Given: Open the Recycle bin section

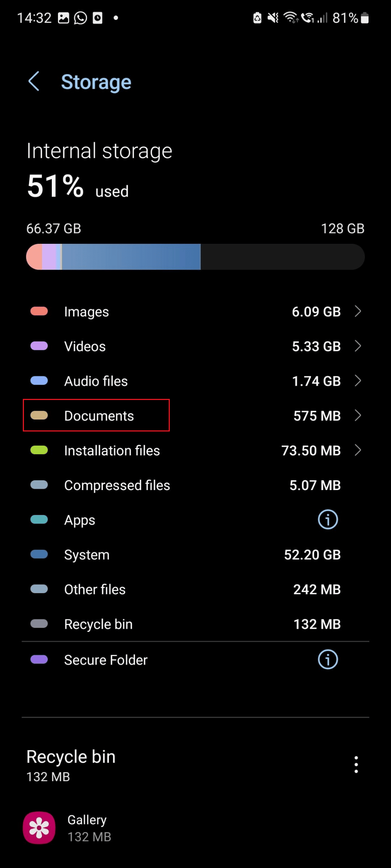Looking at the screenshot, I should click(195, 624).
